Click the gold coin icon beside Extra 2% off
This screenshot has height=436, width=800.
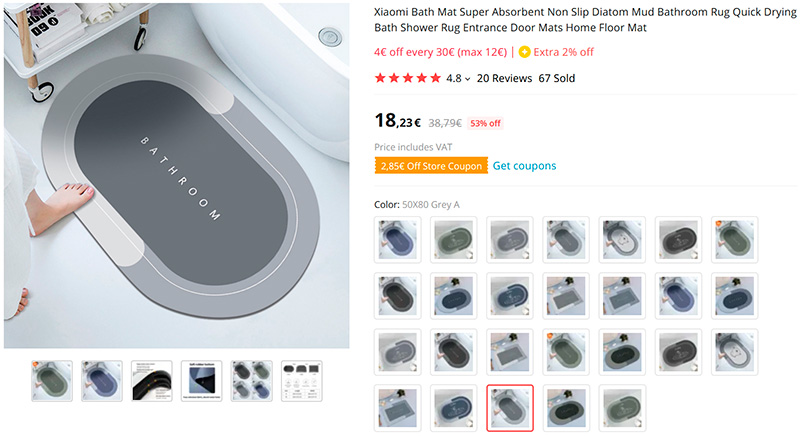point(525,52)
